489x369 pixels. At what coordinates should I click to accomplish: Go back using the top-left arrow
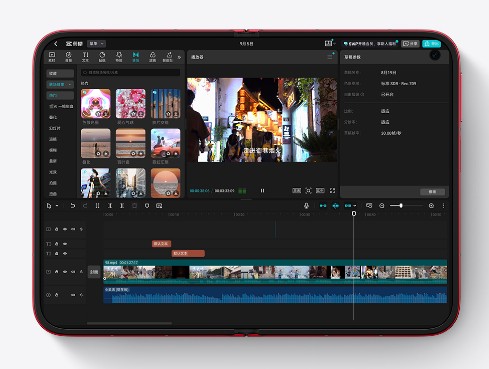click(x=56, y=44)
